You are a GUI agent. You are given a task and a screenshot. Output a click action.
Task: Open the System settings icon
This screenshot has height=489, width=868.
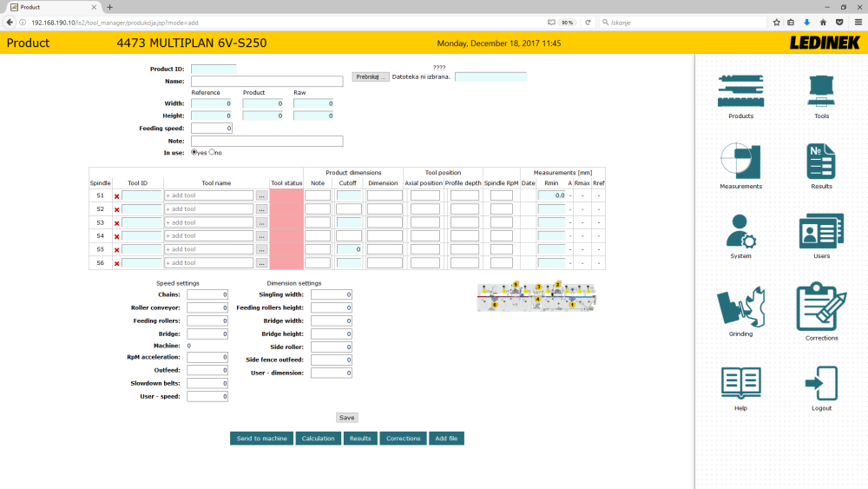coord(740,230)
